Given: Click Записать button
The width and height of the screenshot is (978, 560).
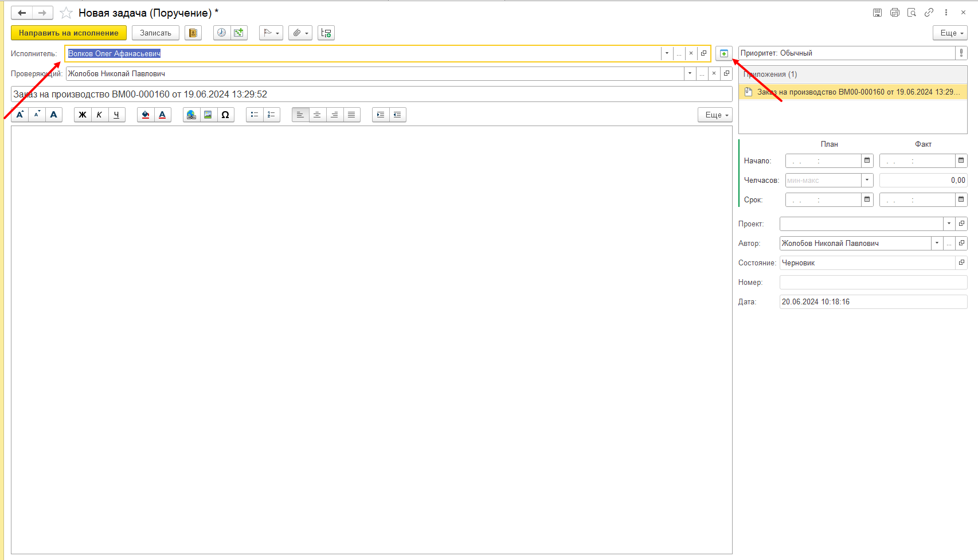Looking at the screenshot, I should coord(155,33).
